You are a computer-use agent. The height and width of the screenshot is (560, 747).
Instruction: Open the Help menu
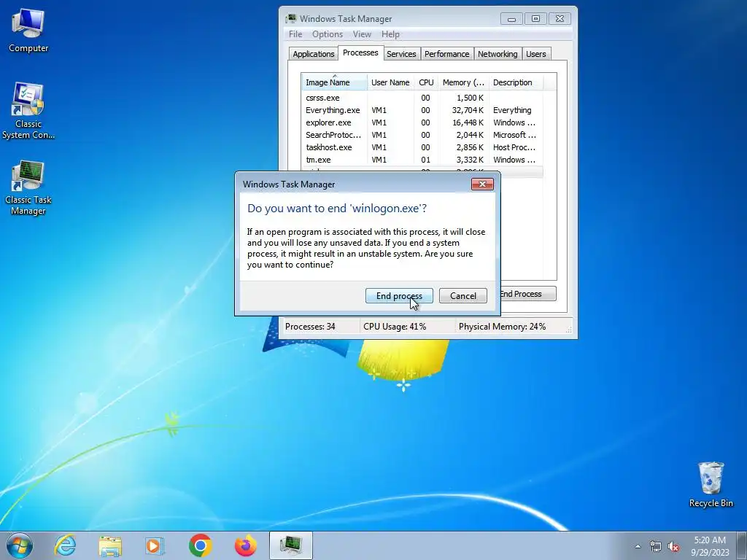(x=390, y=34)
